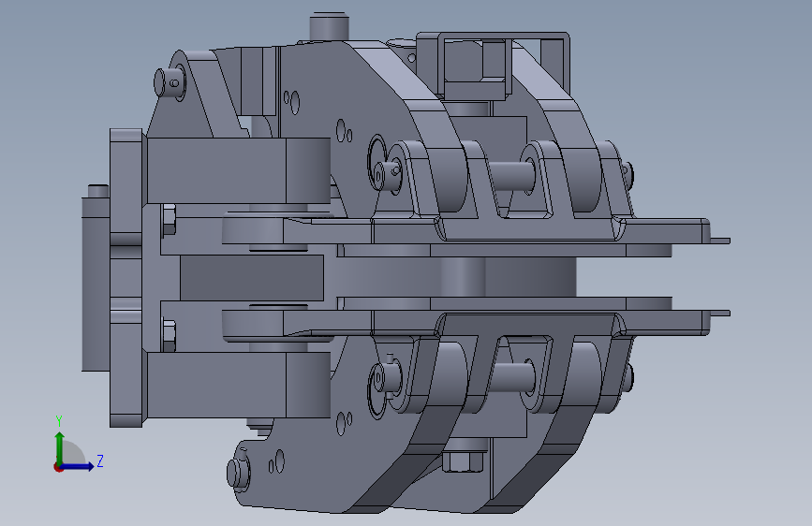Select the lower hex bolt head near the left flange
This screenshot has width=812, height=526.
click(x=169, y=335)
